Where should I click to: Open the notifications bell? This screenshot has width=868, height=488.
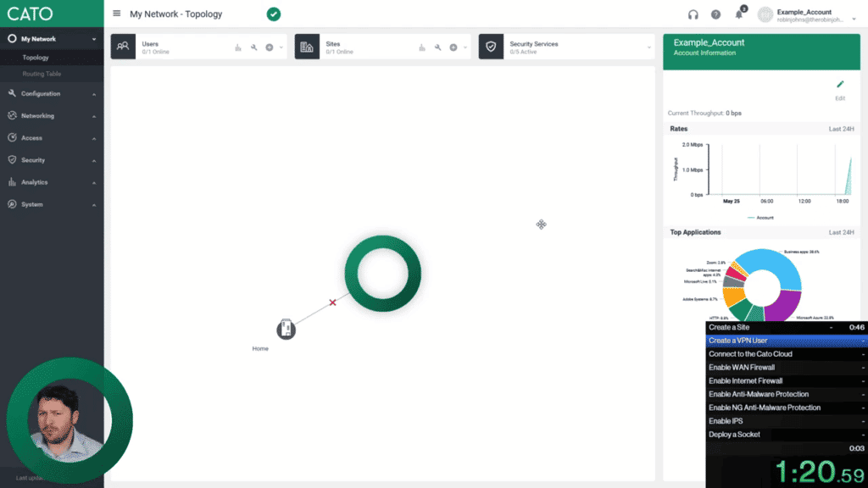pos(739,14)
